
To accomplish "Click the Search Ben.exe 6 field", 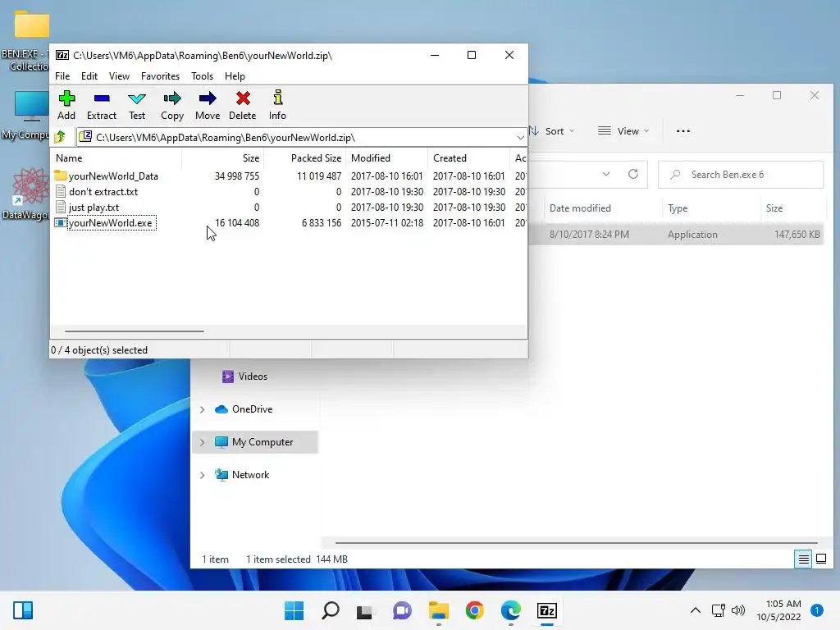I will [741, 175].
